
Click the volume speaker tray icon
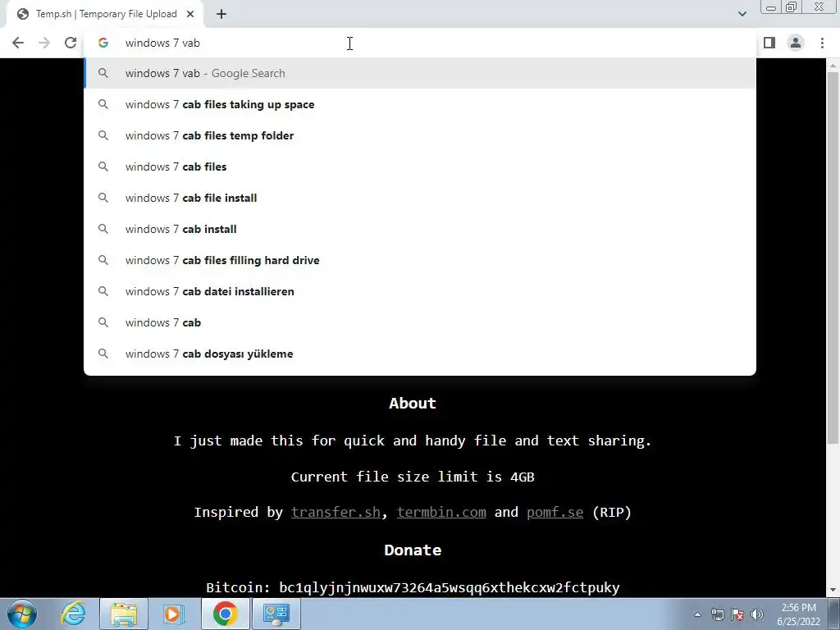click(757, 614)
